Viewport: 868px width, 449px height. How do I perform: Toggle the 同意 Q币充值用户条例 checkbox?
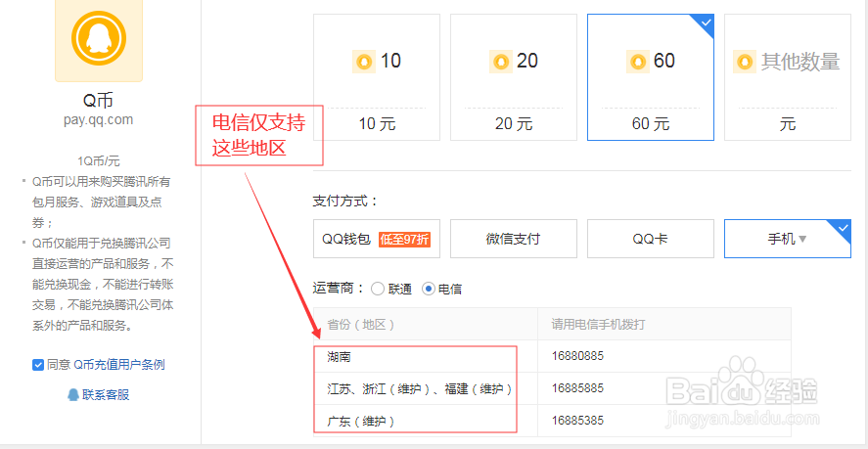coord(38,365)
